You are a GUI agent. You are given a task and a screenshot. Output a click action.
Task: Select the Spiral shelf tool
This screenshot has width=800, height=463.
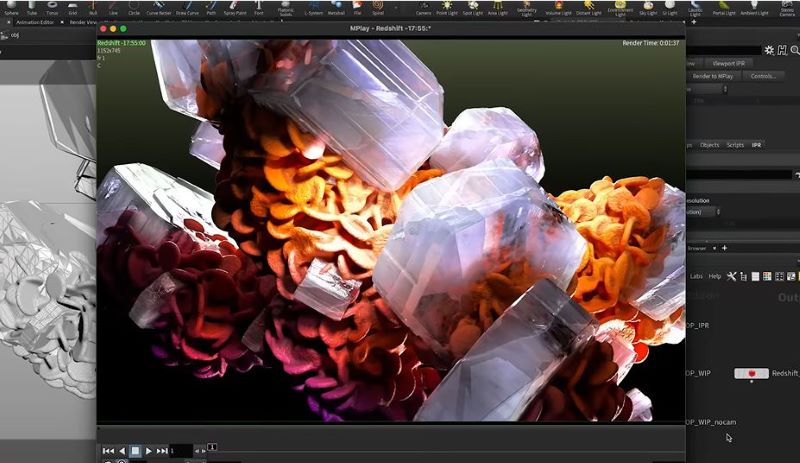[378, 8]
